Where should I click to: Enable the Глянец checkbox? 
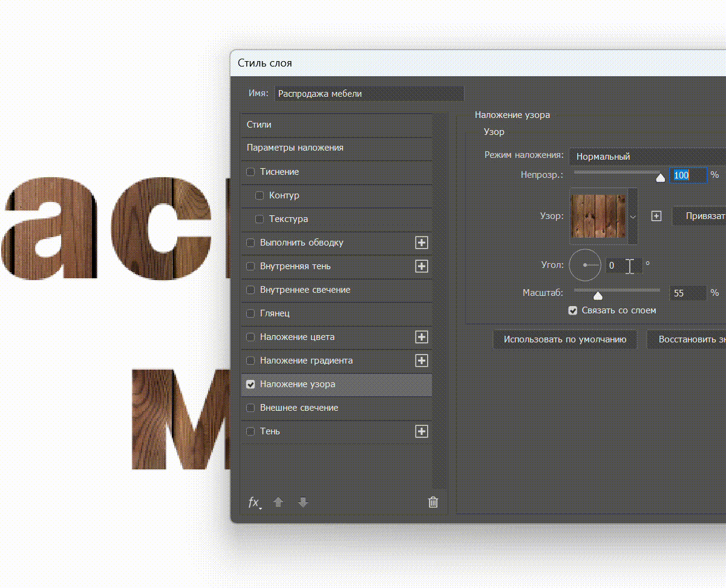tap(251, 313)
